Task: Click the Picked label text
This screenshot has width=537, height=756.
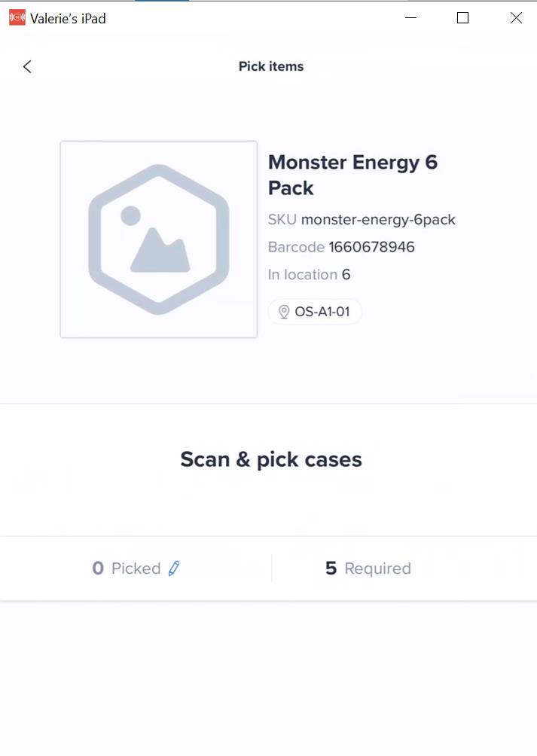Action: [x=136, y=569]
